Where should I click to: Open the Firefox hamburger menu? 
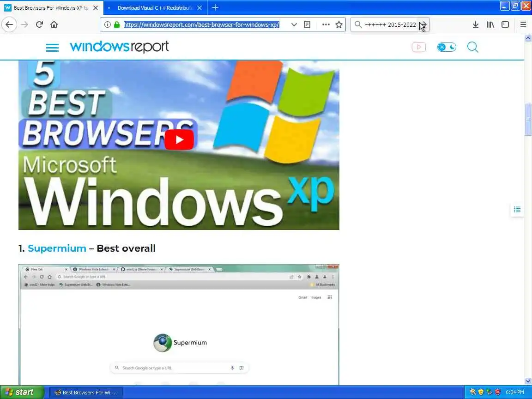[x=523, y=24]
